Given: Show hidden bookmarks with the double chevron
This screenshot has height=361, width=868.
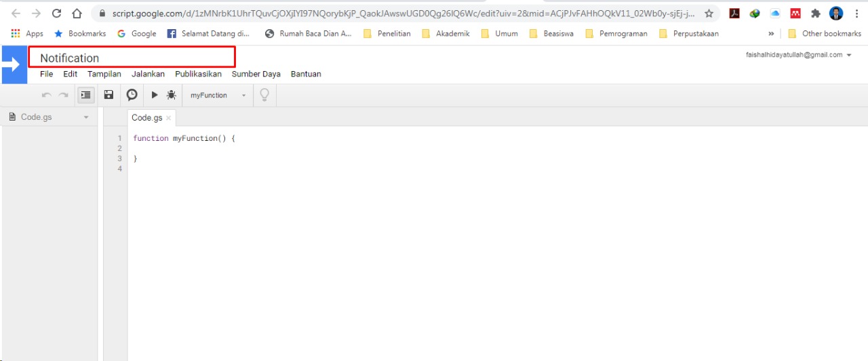Looking at the screenshot, I should click(x=771, y=34).
